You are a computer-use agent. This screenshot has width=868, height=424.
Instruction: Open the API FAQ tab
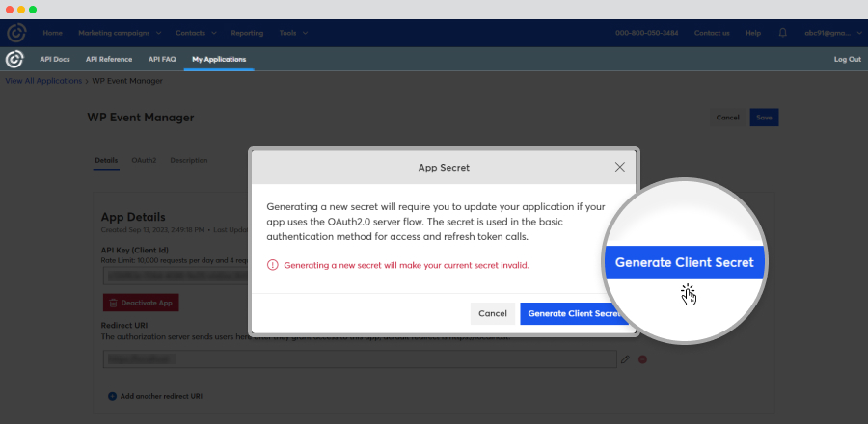[x=162, y=59]
